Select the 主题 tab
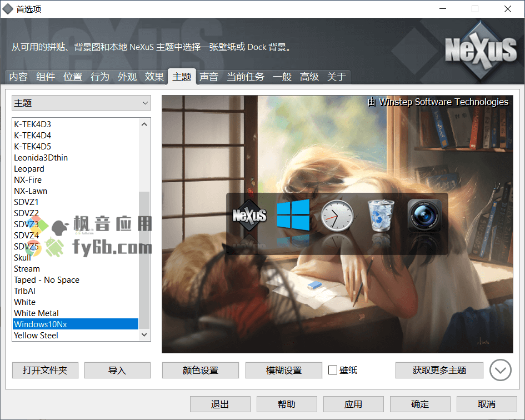Viewport: 525px width, 420px height. (x=182, y=77)
